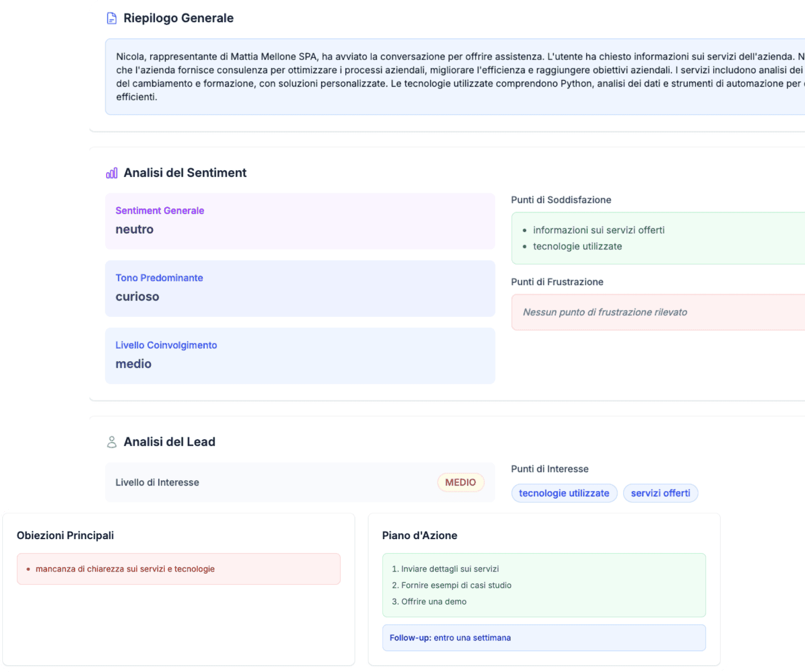This screenshot has height=672, width=805.
Task: Open the Obiezioni Principali section
Action: pyautogui.click(x=65, y=535)
